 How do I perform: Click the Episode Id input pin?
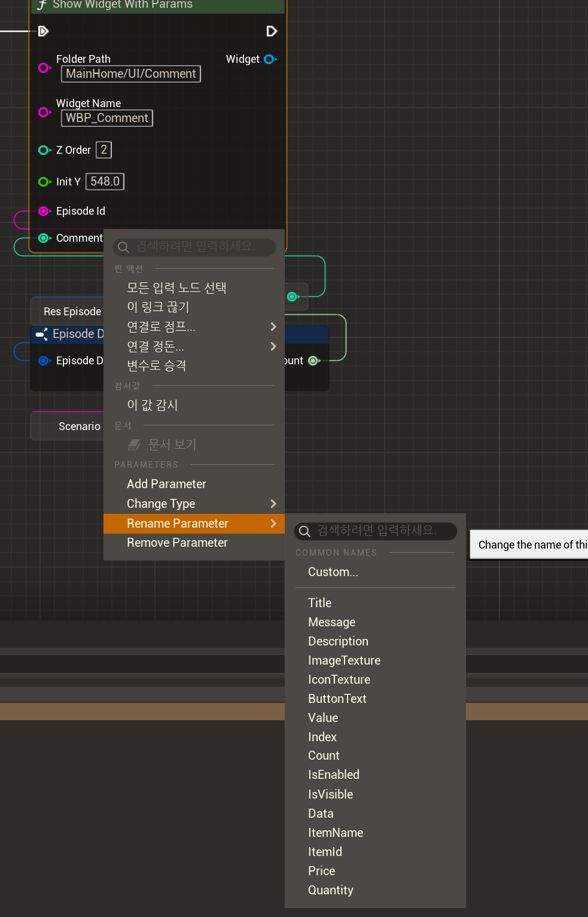coord(44,211)
